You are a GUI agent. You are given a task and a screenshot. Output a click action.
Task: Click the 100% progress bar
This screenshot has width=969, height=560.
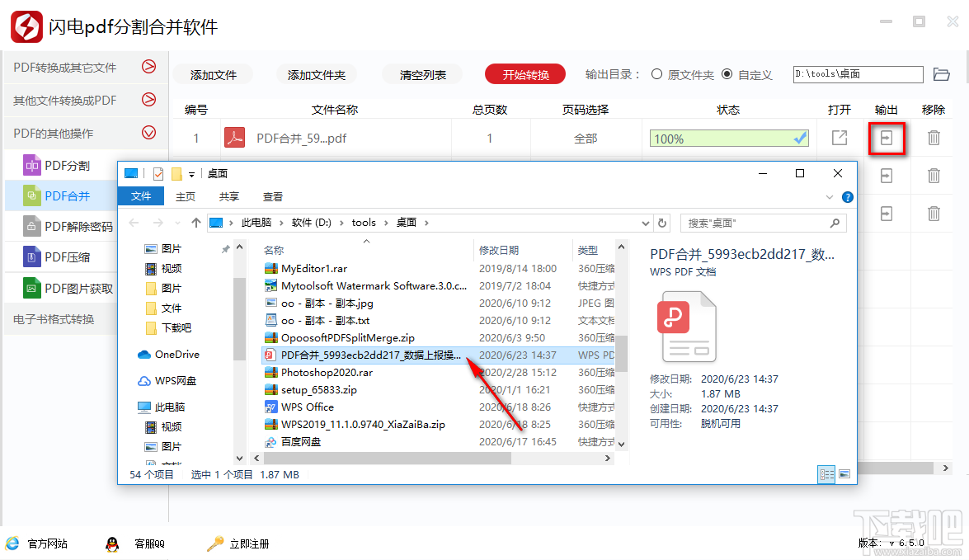[x=728, y=138]
